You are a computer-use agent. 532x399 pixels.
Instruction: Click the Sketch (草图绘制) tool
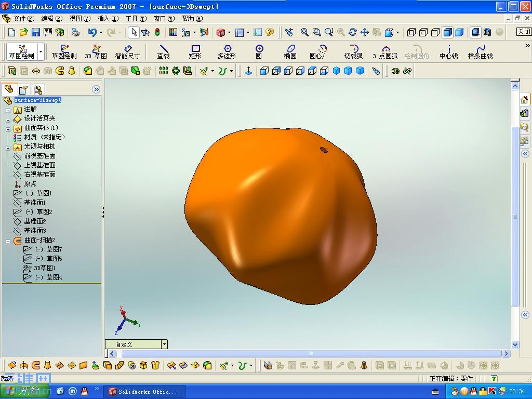click(64, 52)
